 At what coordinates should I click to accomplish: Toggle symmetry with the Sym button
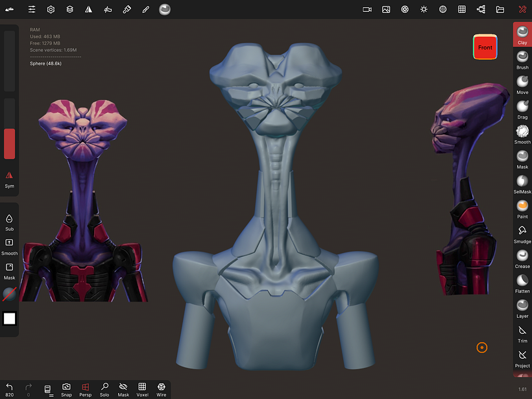click(9, 178)
